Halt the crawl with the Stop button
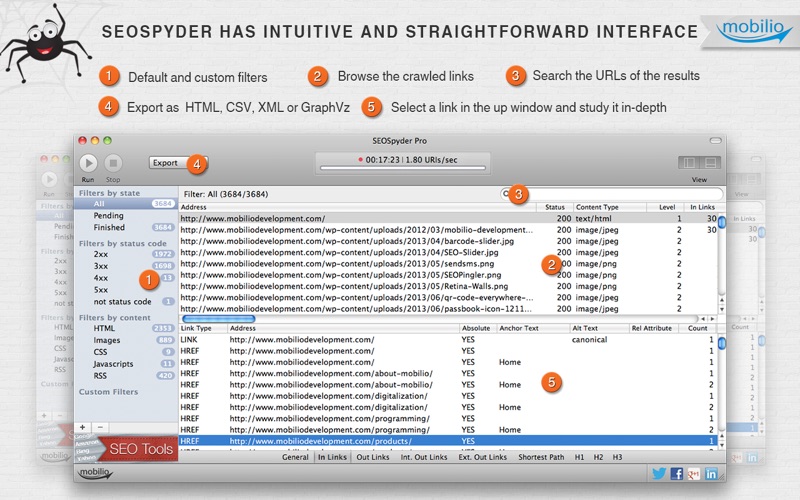Screen dimensions: 800x500 pos(113,163)
